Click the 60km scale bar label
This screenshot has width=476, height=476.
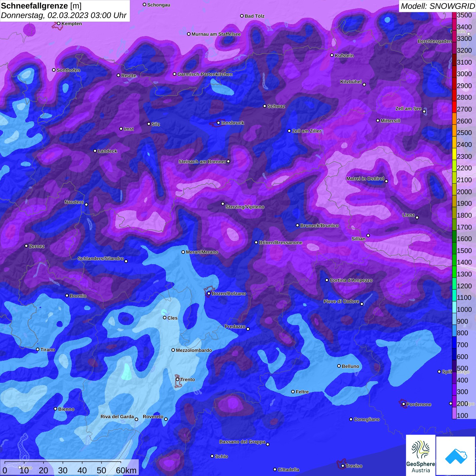pyautogui.click(x=126, y=471)
